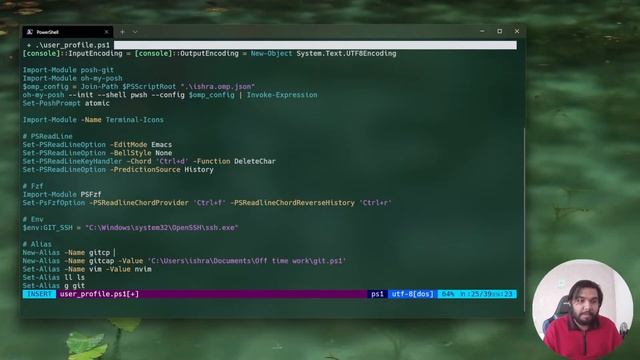Click the $env:GIT_SSH line
Screen dimensions: 640x360
[130, 228]
